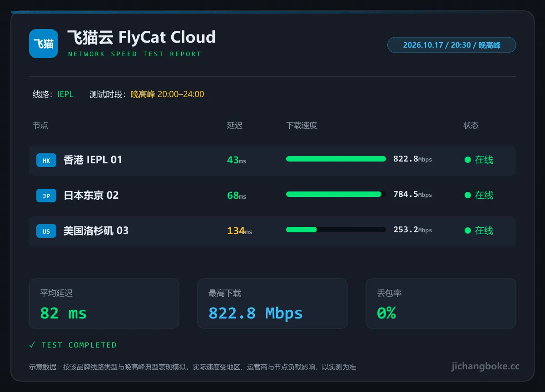Image resolution: width=545 pixels, height=392 pixels.
Task: Click the green status dot for 美国洛杉矶 03
Action: (x=467, y=230)
